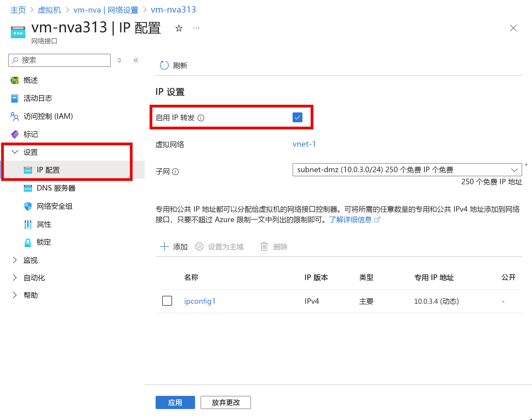Screen dimensions: 532x420
Task: Expand the 监视 section
Action: click(x=15, y=260)
